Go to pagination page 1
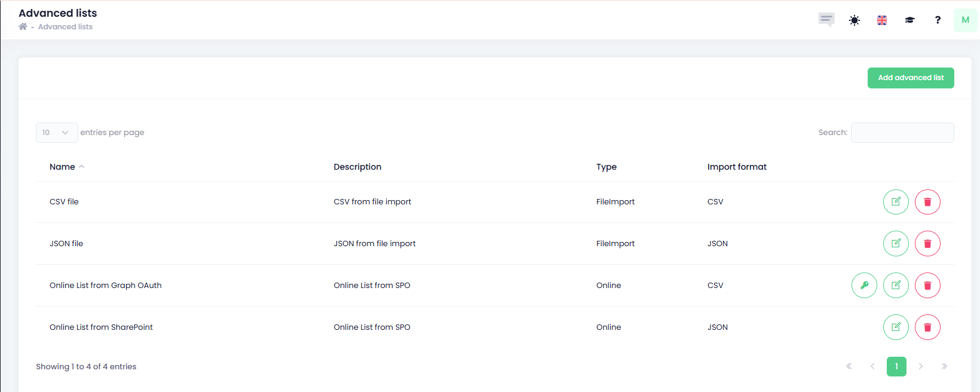The width and height of the screenshot is (980, 392). (896, 366)
